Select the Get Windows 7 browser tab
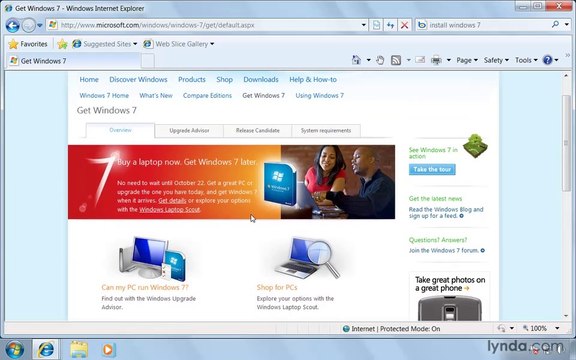576x360 pixels. 73,61
